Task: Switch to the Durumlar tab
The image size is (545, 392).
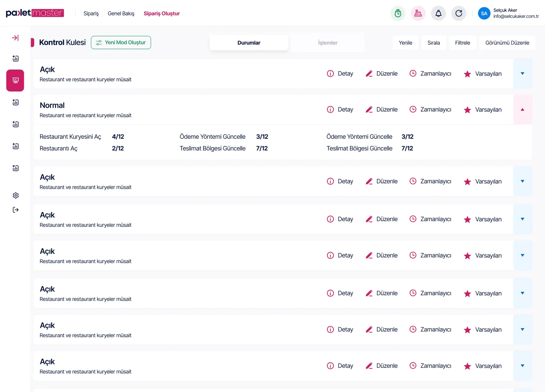Action: coord(249,43)
